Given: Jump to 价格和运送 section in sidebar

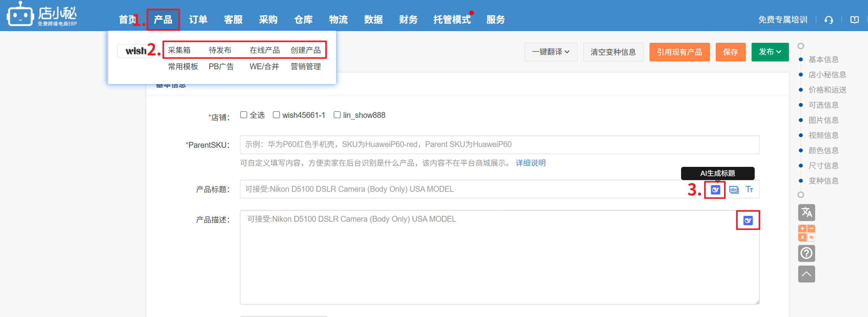Looking at the screenshot, I should tap(827, 90).
